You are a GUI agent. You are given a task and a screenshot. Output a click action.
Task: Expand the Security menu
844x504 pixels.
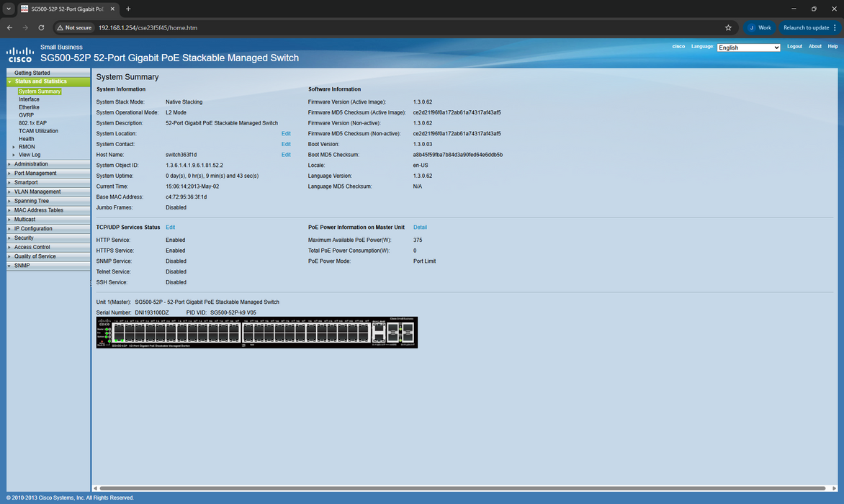tap(48, 238)
